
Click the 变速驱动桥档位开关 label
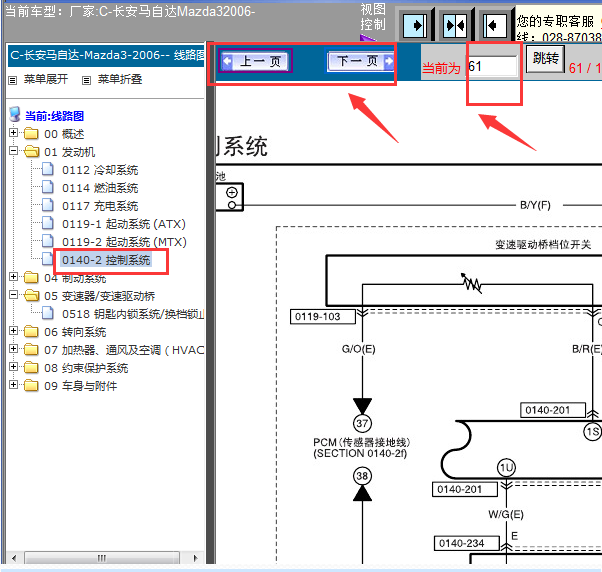pyautogui.click(x=543, y=245)
